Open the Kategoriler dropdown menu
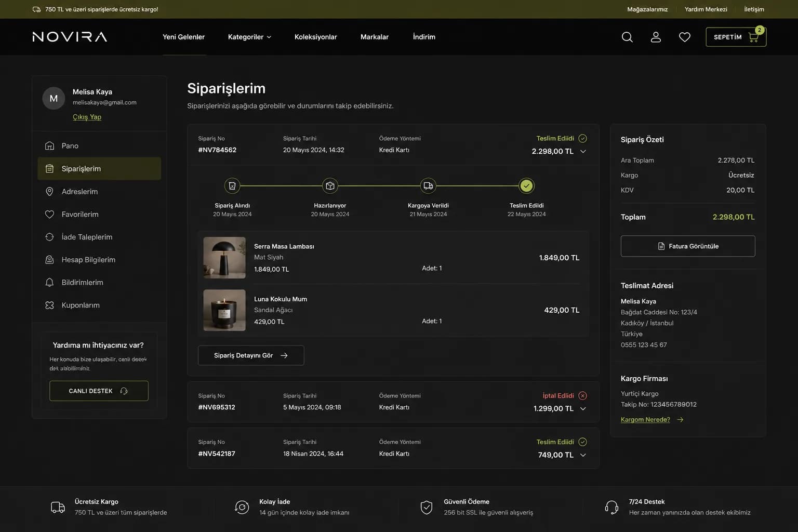Screen dimensions: 798x532 pos(249,37)
